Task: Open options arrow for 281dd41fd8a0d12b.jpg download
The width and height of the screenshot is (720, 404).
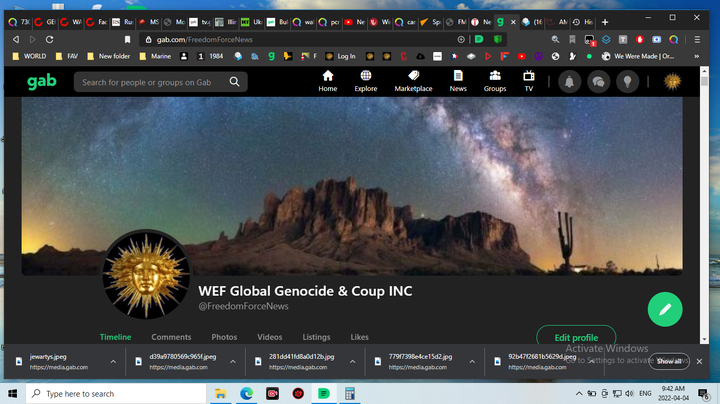Action: coord(352,361)
